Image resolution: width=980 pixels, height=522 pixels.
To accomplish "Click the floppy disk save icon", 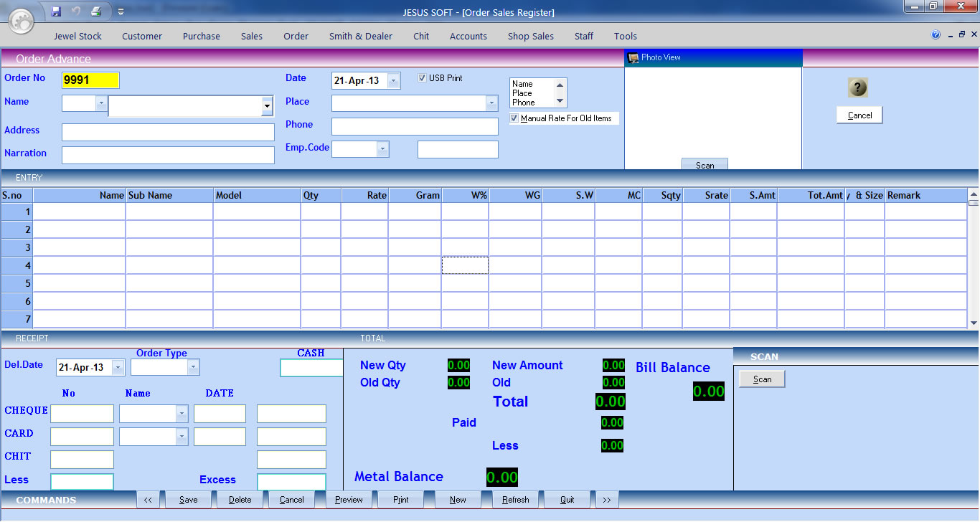I will point(56,11).
